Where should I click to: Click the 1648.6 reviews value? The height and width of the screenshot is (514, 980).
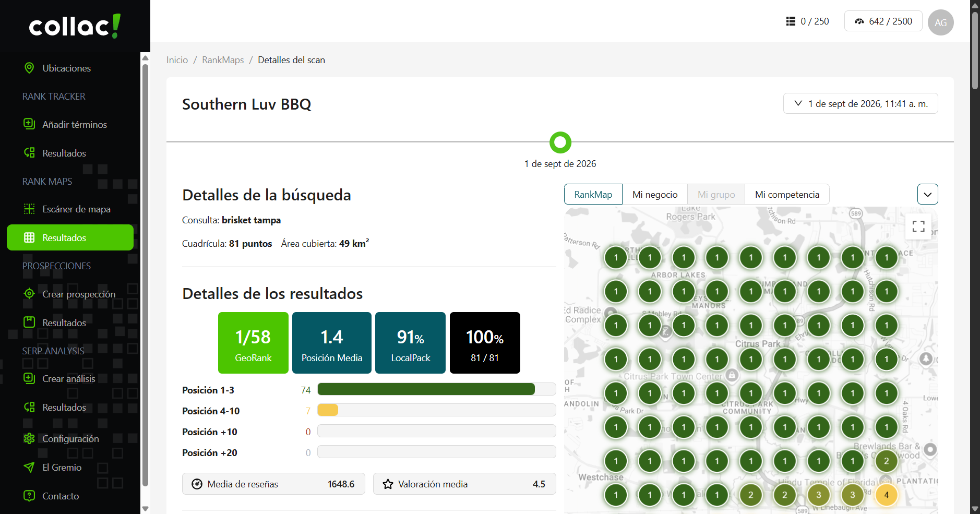pos(341,484)
